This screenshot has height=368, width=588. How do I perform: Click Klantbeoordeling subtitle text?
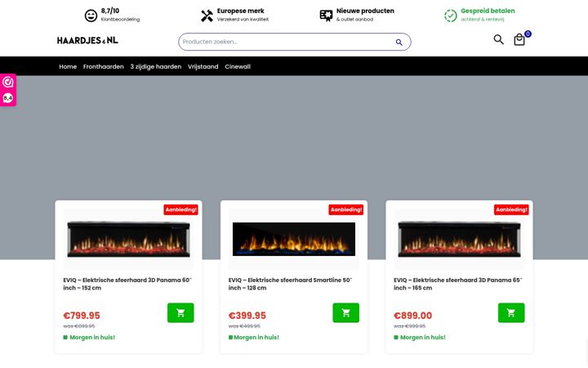coord(120,19)
